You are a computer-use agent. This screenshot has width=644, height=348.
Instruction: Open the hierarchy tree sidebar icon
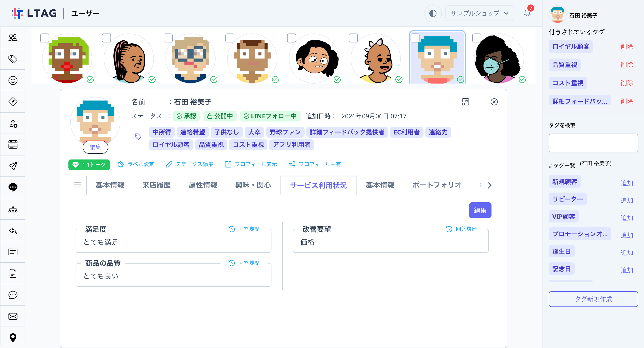tap(13, 209)
